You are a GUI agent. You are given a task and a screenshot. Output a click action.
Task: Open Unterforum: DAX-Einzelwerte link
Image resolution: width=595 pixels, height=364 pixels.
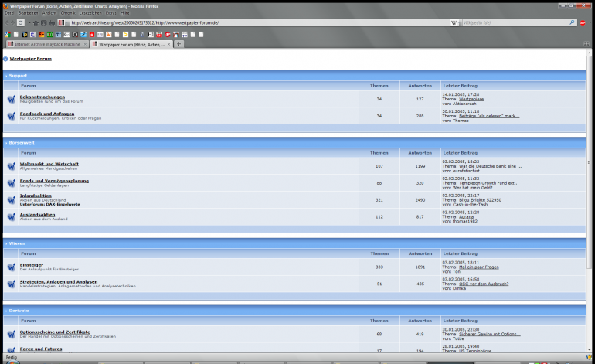coord(49,204)
